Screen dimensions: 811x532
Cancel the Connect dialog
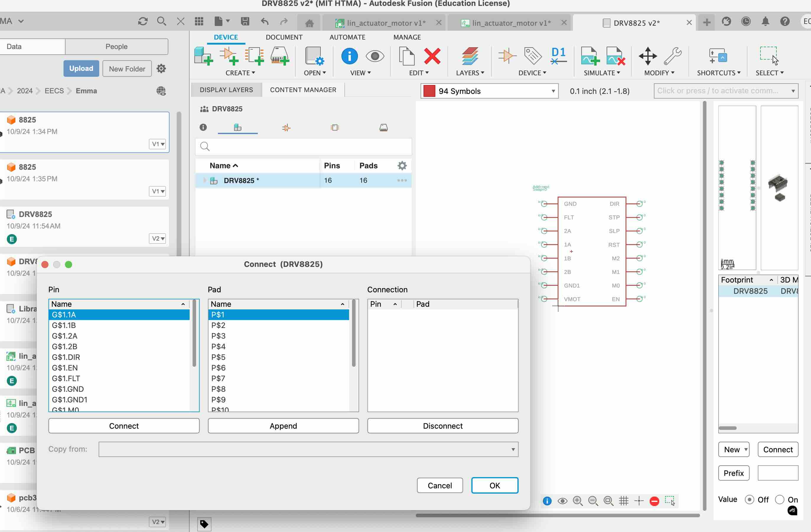point(439,485)
